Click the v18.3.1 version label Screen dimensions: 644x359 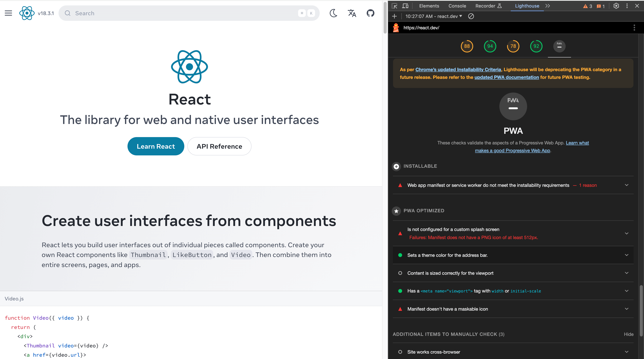tap(46, 13)
